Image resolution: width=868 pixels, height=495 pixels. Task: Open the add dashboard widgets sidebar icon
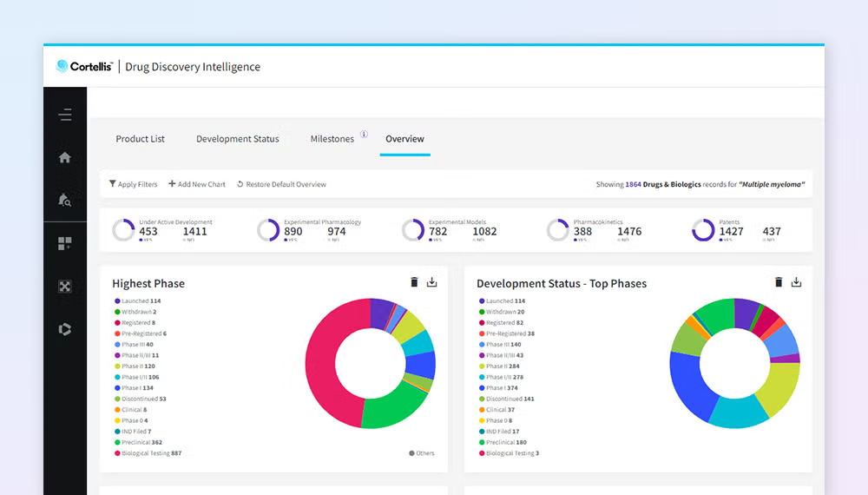click(x=65, y=244)
